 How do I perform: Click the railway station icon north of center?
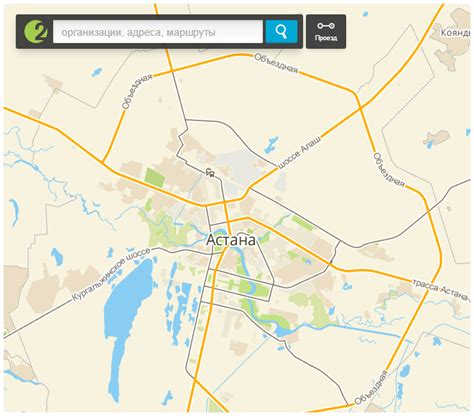[210, 172]
